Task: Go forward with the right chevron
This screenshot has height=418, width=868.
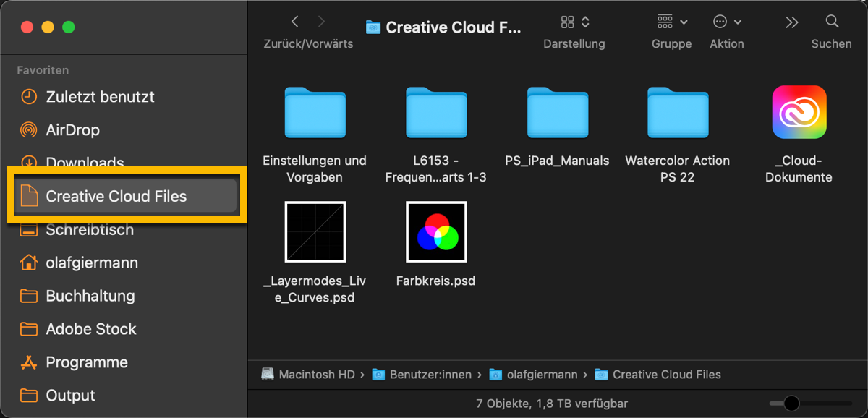Action: pyautogui.click(x=322, y=22)
